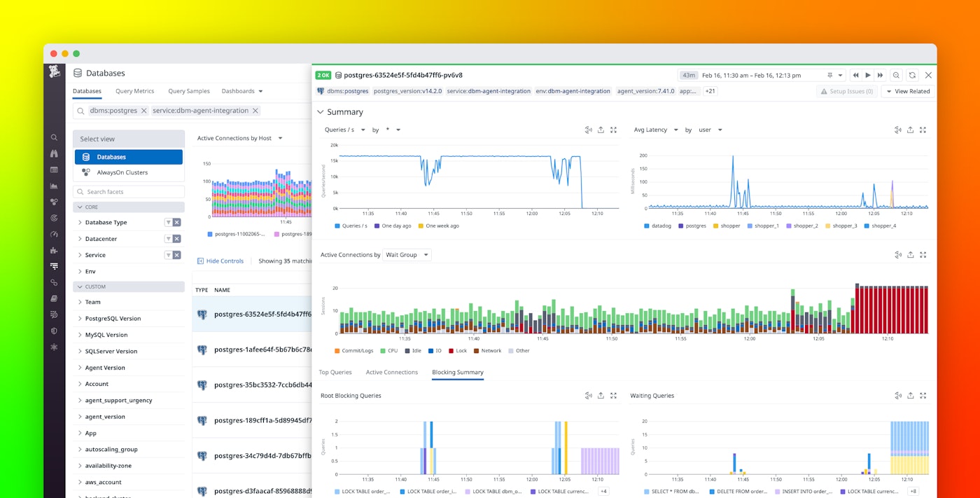Expand Avg Latency chart to fullscreen
980x498 pixels.
tap(923, 130)
